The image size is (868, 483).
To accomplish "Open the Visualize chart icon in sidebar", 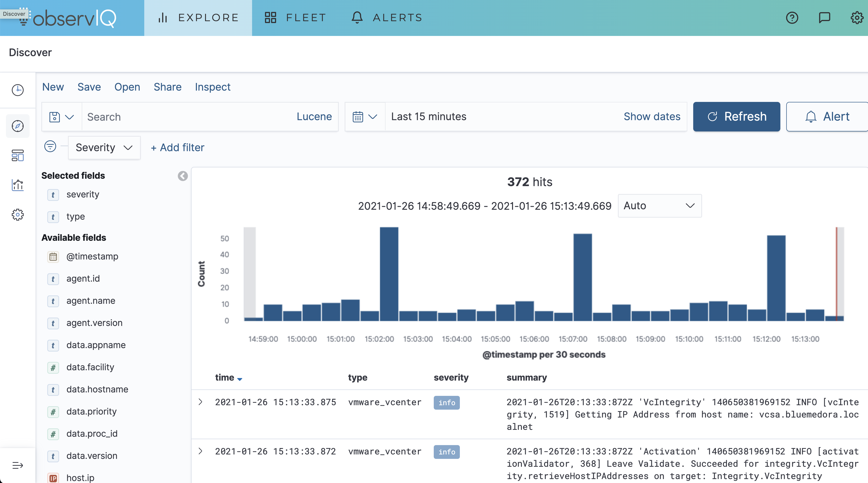I will click(17, 185).
